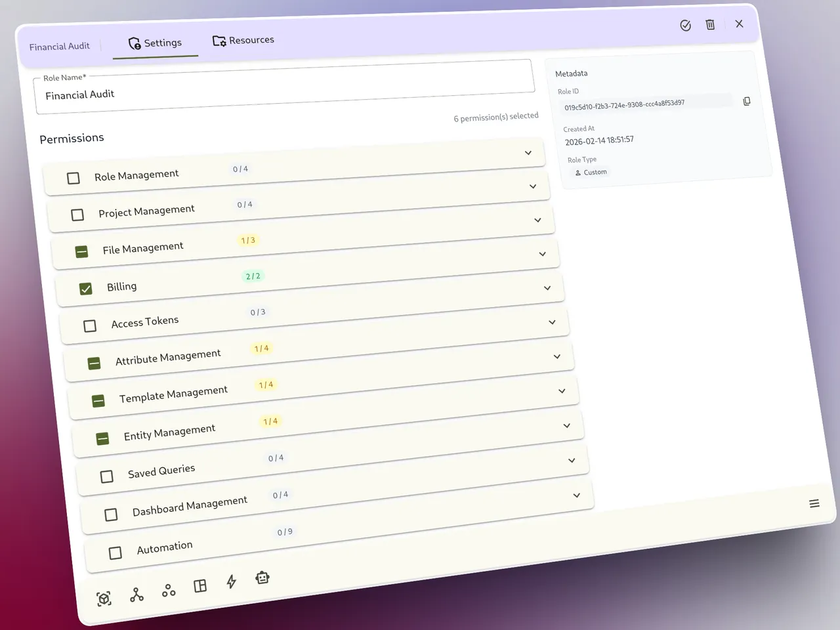Screen dimensions: 840x630
Task: Check the Role Management checkbox
Action: (73, 178)
